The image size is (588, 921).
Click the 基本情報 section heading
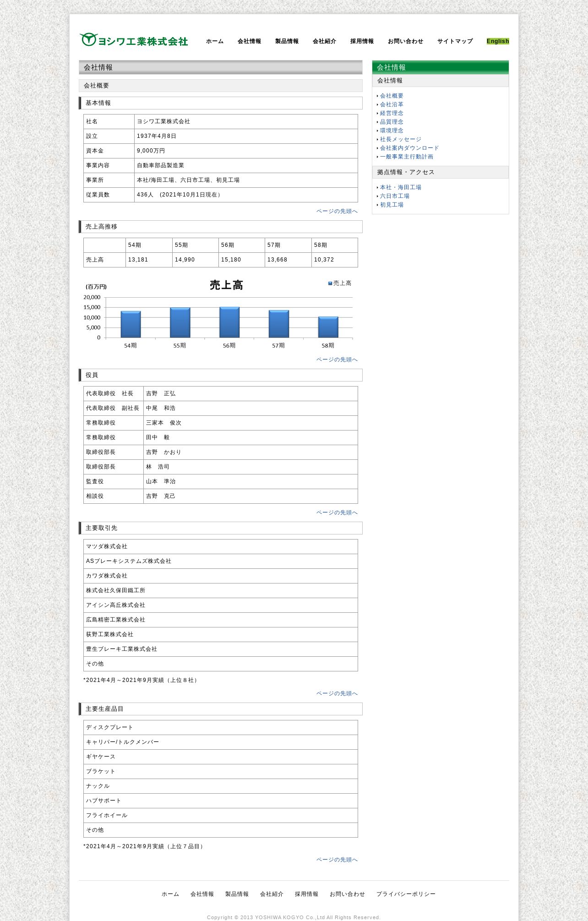coord(221,103)
